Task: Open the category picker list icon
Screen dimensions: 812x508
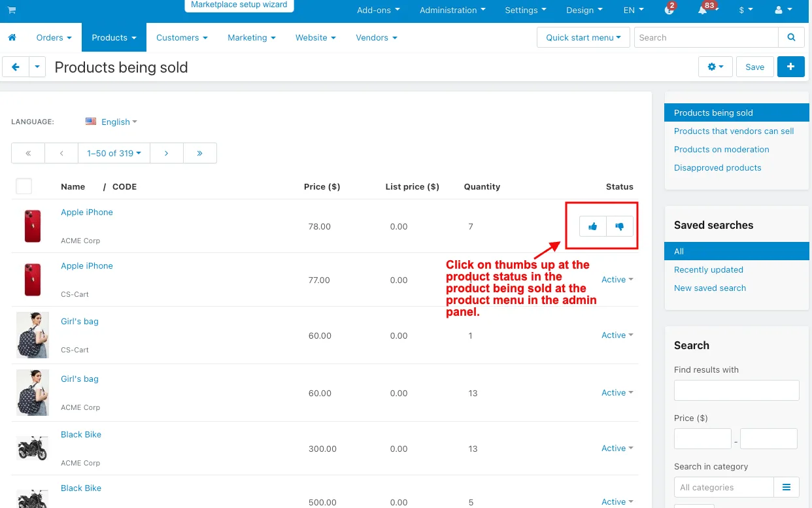Action: point(787,487)
